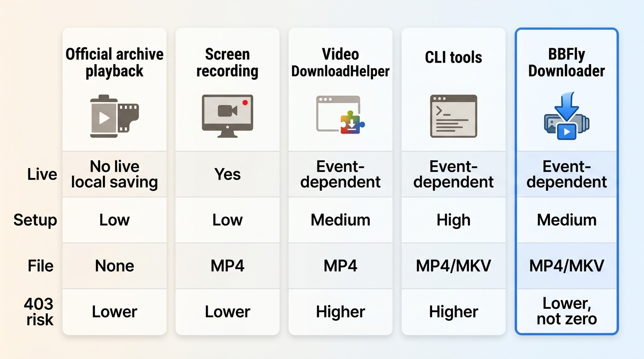Click "Low" setup cell for Official archive playback
Viewport: 644px width, 359px height.
click(x=115, y=220)
